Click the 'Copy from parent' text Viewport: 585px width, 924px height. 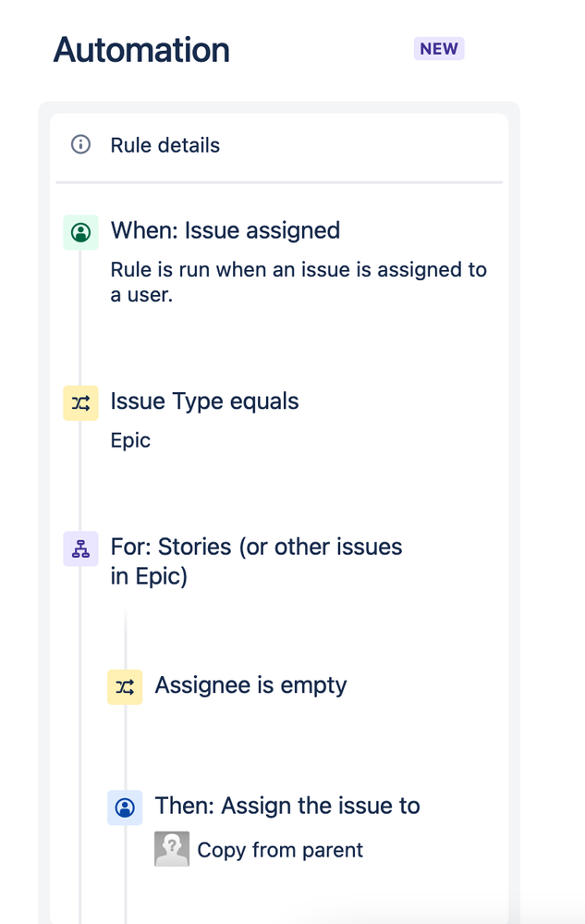280,850
